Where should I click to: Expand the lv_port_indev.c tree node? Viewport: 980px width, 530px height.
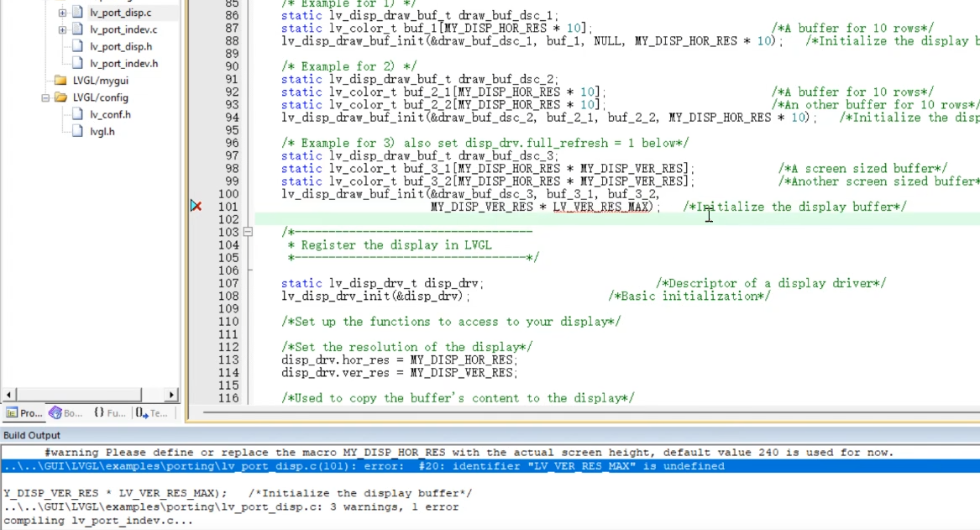pos(62,29)
